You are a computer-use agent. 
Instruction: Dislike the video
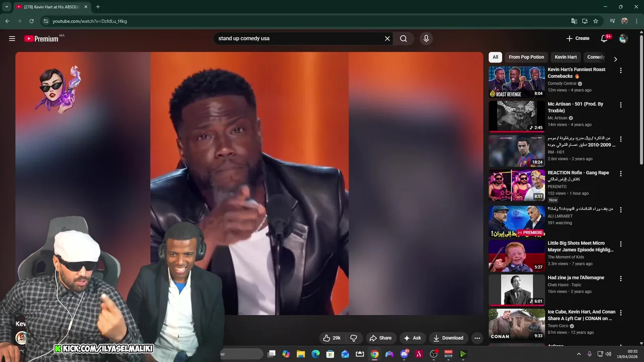point(354,338)
